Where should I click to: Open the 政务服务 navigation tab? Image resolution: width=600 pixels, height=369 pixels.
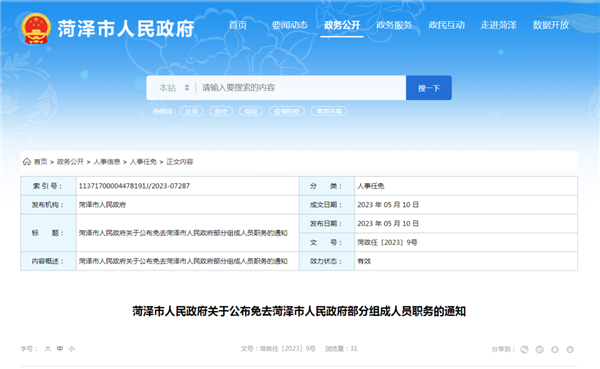coord(394,25)
